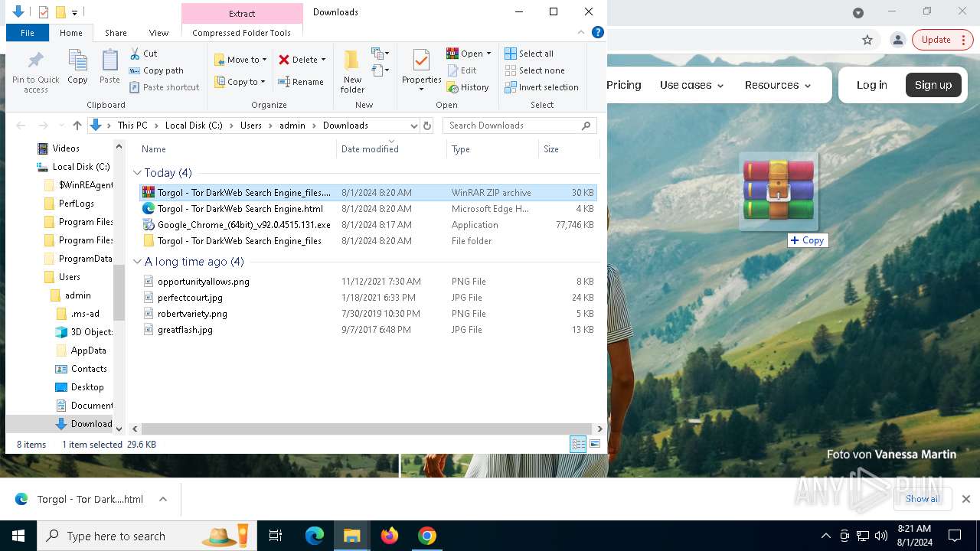Launch Firefox from the taskbar
Image resolution: width=980 pixels, height=551 pixels.
pyautogui.click(x=390, y=536)
